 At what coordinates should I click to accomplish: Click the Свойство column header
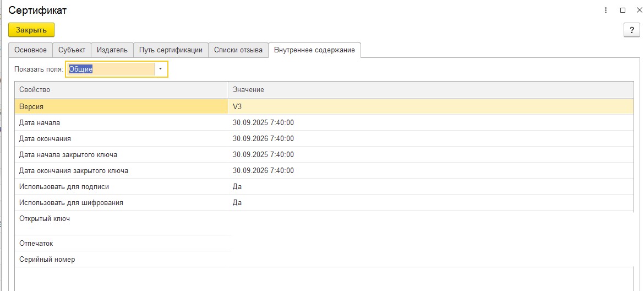pyautogui.click(x=121, y=89)
